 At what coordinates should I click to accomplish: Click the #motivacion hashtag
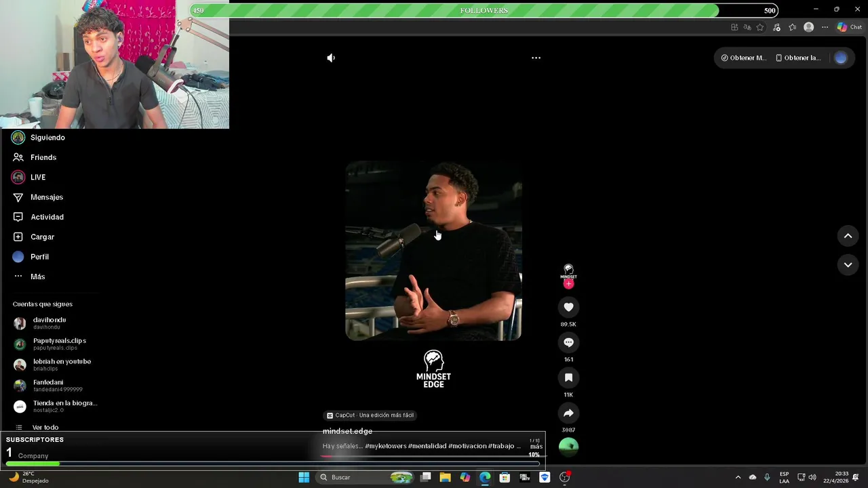467,447
